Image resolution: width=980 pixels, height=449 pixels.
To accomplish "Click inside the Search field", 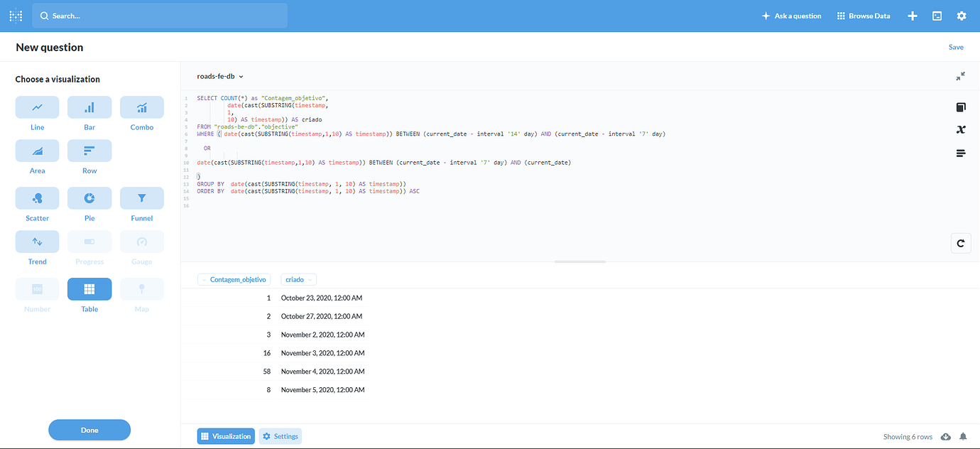I will 159,15.
